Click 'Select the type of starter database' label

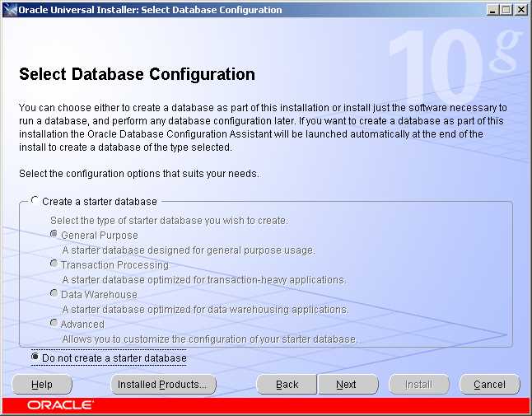126,221
